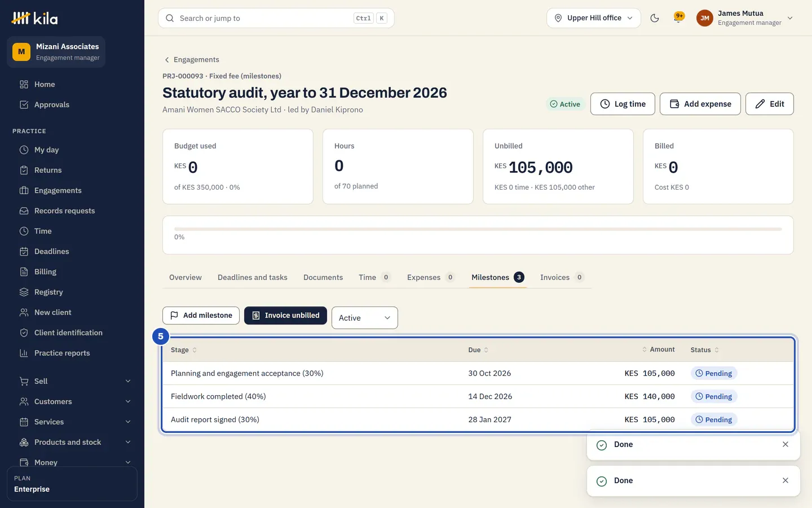This screenshot has width=812, height=508.
Task: Open James Mutua account menu chevron
Action: click(x=790, y=18)
